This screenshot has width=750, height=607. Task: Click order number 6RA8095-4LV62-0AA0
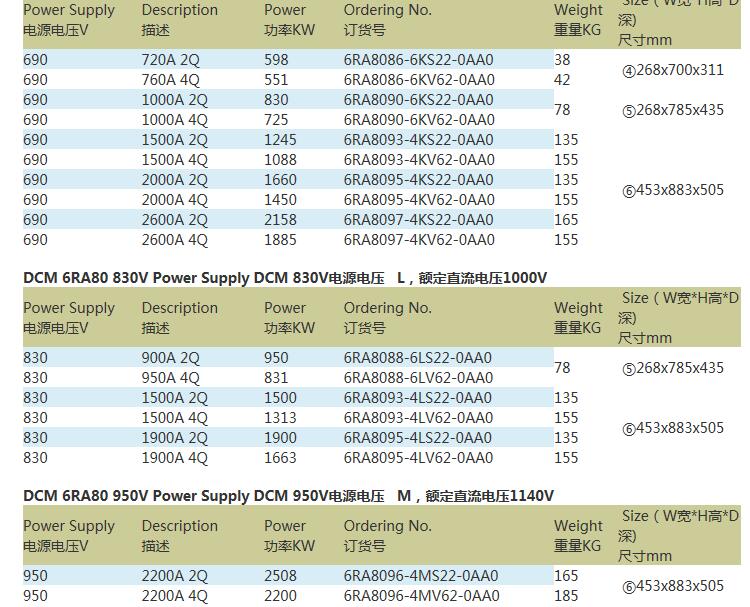point(418,458)
